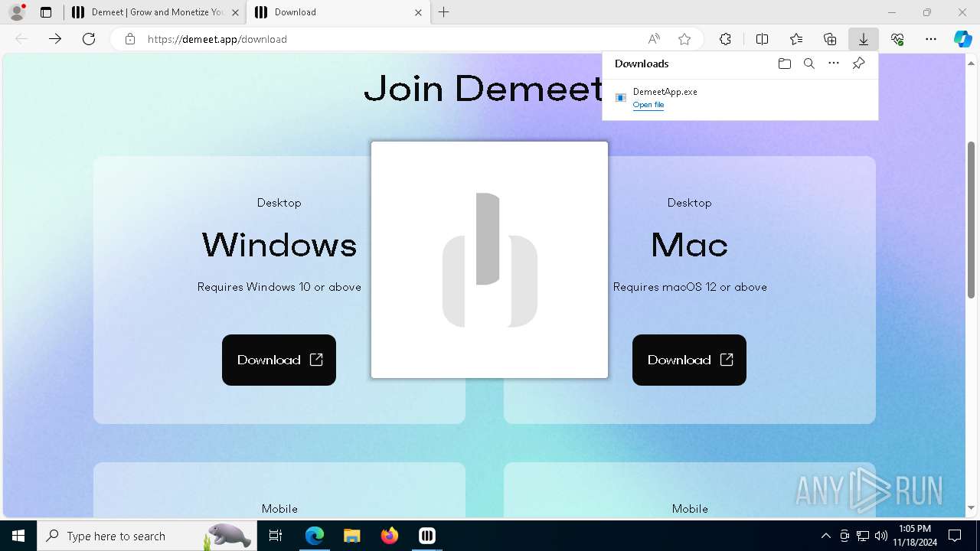
Task: Open Firefox from the taskbar
Action: tap(389, 536)
